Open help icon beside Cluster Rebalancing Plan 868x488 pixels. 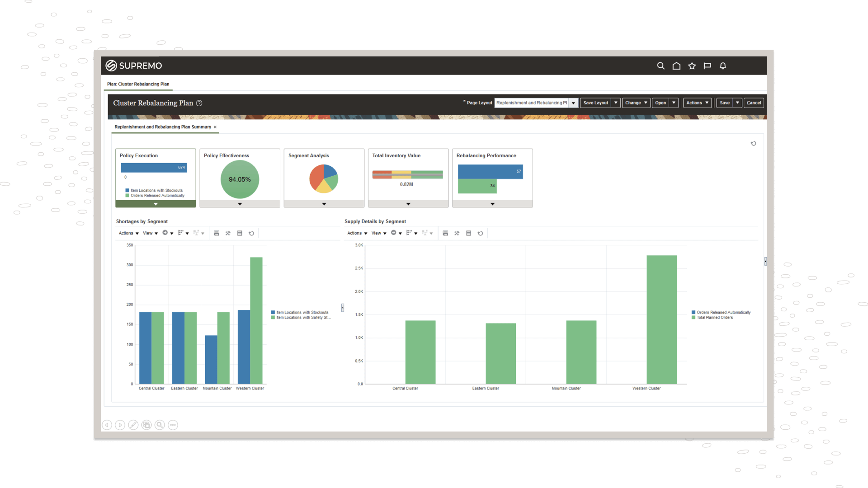(x=199, y=103)
